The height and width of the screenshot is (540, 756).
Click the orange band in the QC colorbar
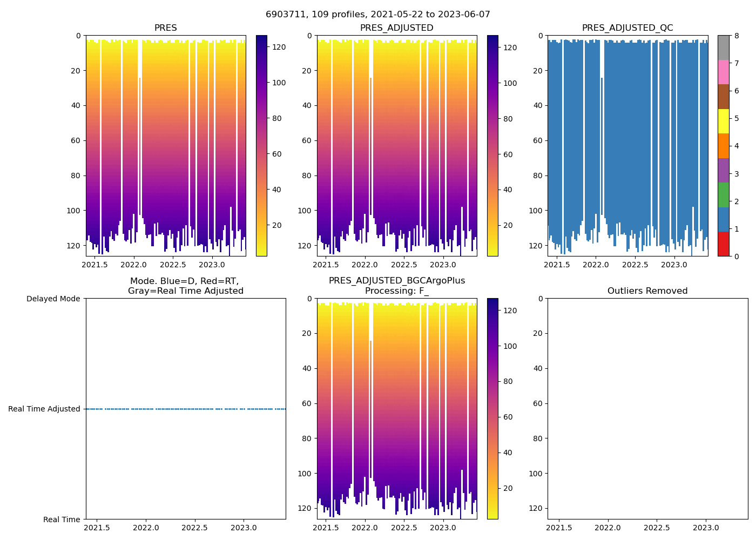(723, 146)
